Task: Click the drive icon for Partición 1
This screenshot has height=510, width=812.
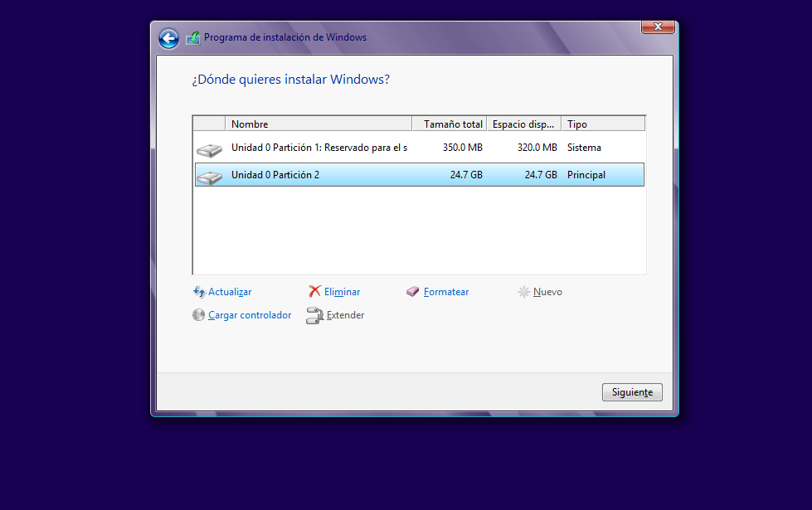Action: [209, 150]
